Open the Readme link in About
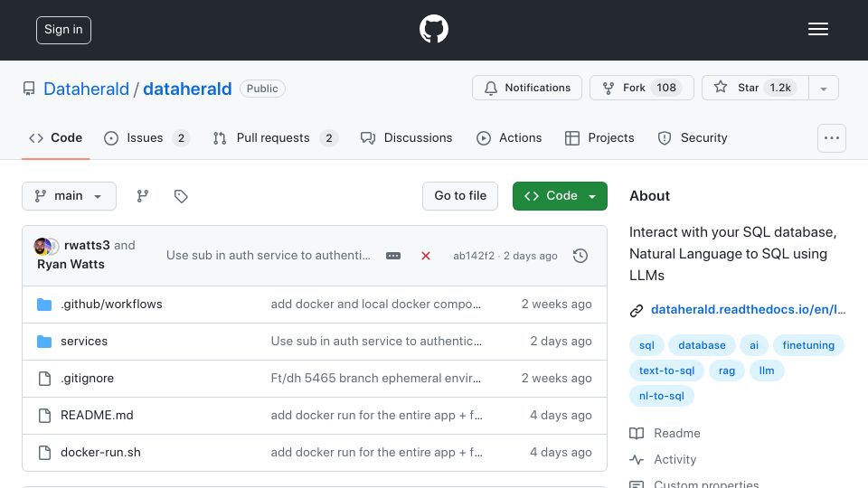This screenshot has width=868, height=488. pyautogui.click(x=665, y=433)
